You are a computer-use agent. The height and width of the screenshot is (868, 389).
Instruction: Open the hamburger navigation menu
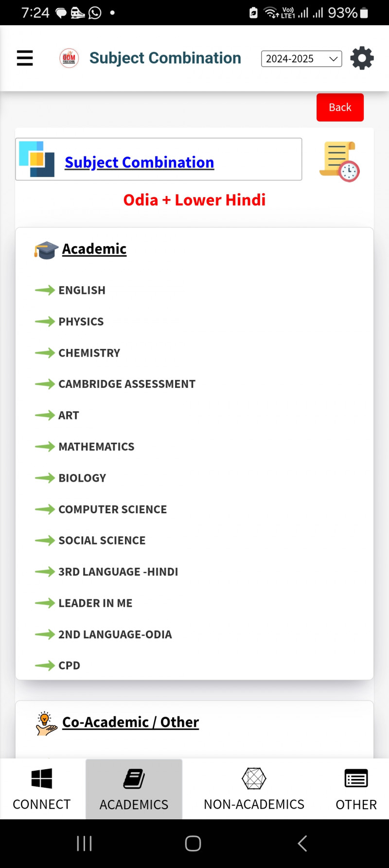click(25, 58)
